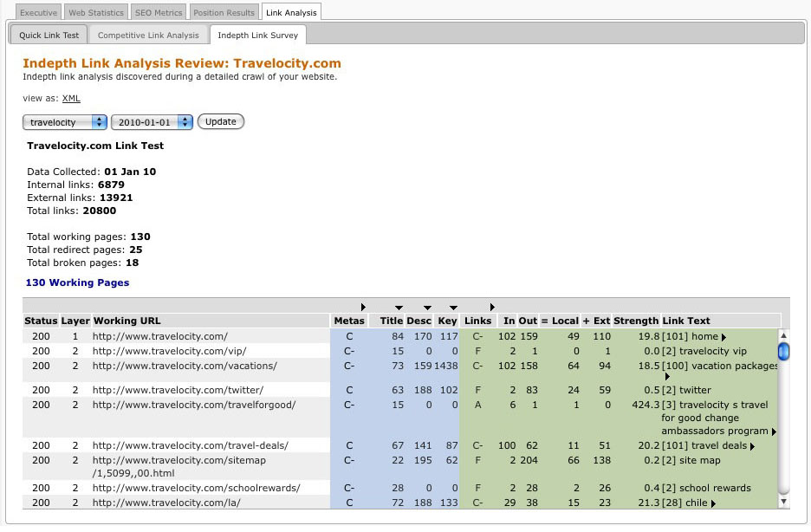This screenshot has height=532, width=811.
Task: Click the Total links value 20800
Action: (99, 211)
